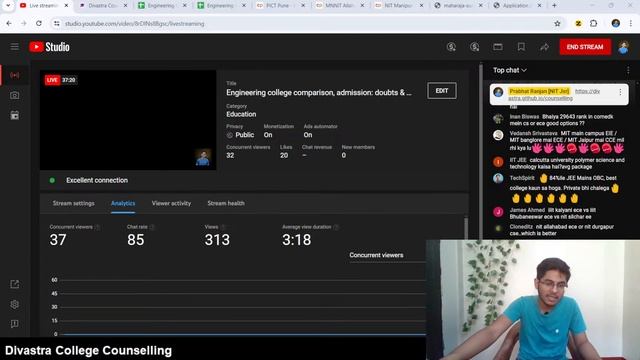Click the send feedback icon in sidebar
640x360 pixels.
tap(15, 324)
